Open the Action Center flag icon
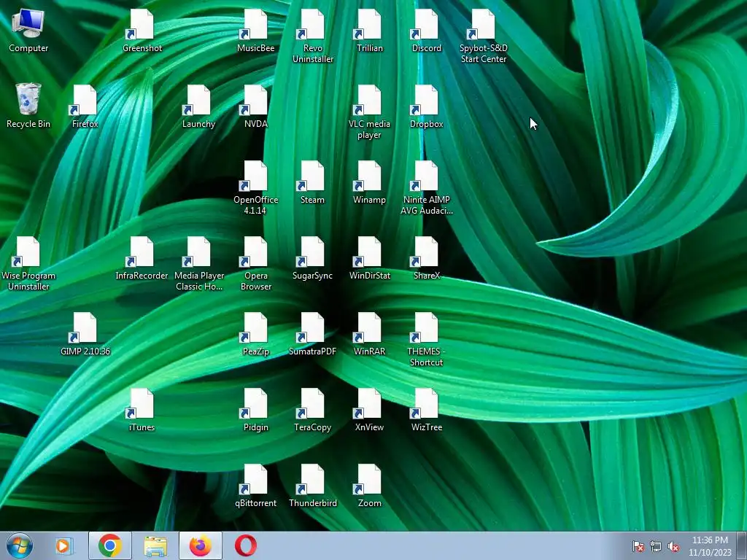 pos(638,546)
